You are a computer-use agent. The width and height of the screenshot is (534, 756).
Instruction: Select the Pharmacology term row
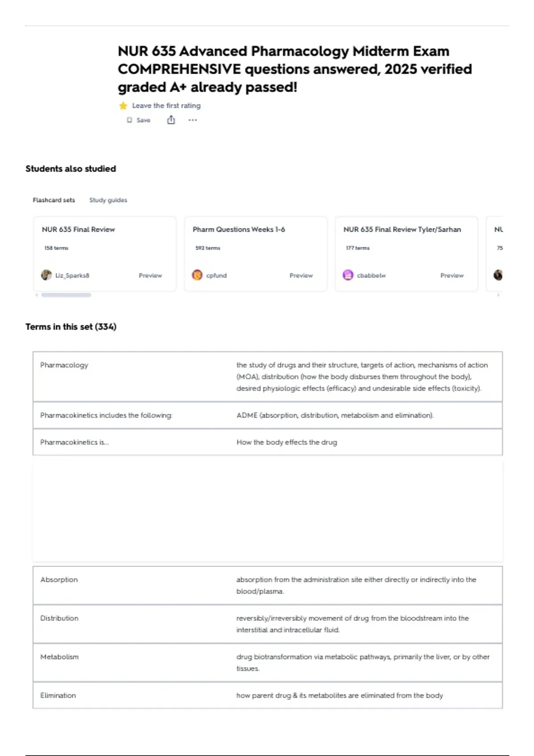(267, 377)
